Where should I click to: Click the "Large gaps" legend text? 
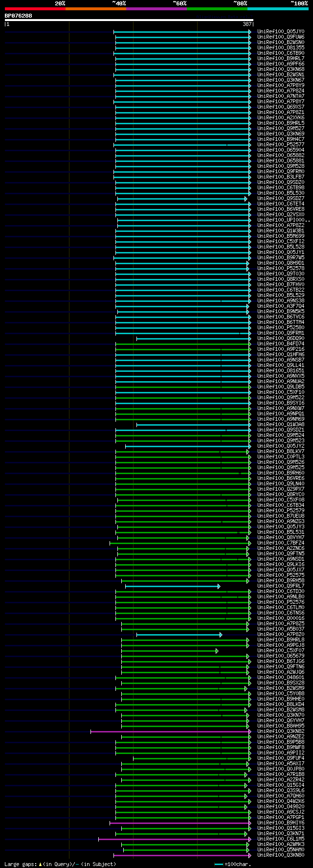click(21, 864)
